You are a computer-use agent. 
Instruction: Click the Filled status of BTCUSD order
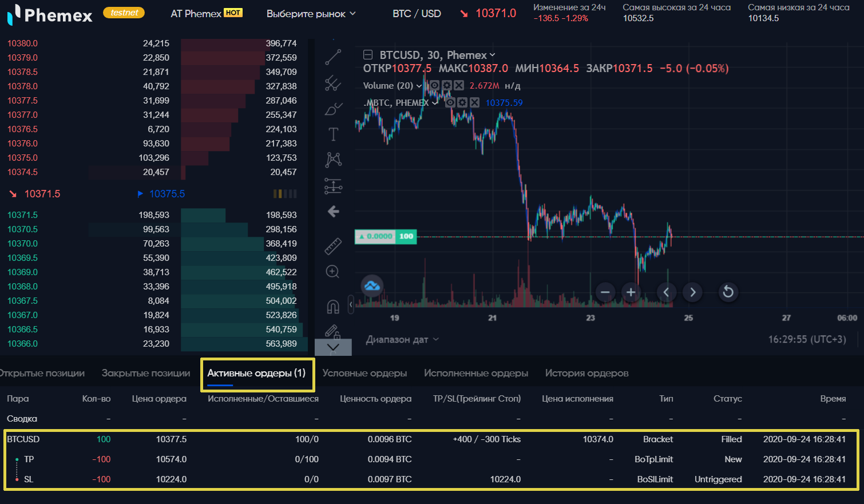[x=731, y=439]
